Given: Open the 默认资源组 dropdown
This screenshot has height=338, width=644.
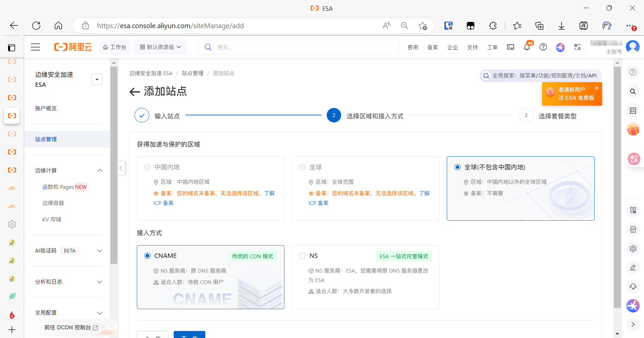Looking at the screenshot, I should (160, 47).
